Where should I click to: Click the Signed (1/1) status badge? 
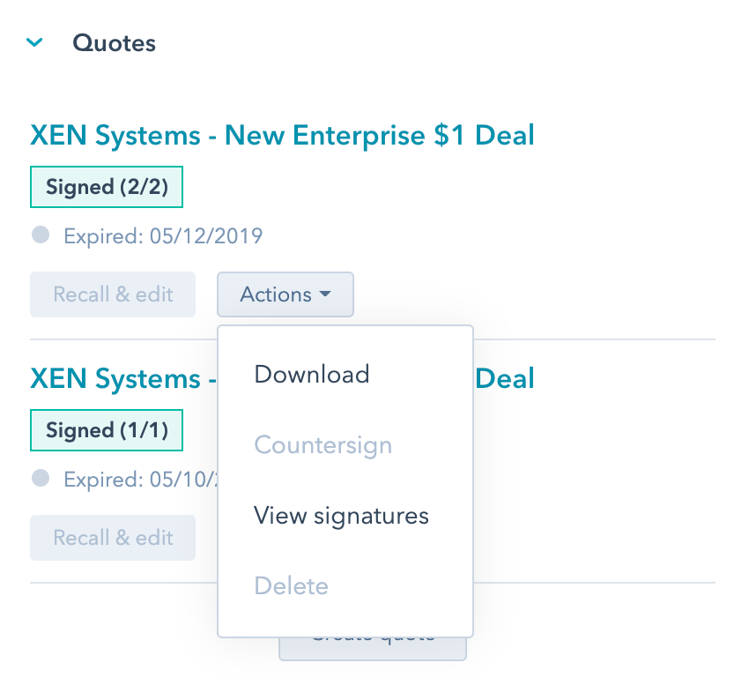pyautogui.click(x=107, y=430)
